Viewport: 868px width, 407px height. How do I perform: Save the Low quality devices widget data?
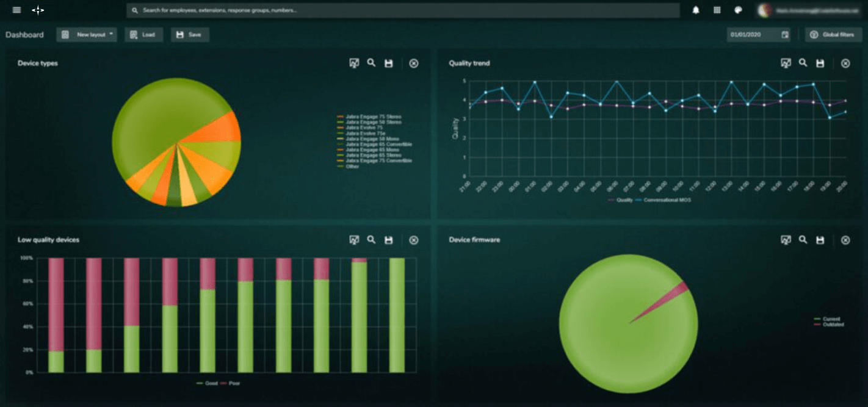pos(388,240)
